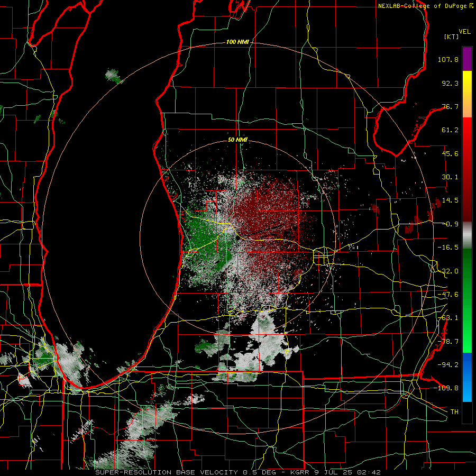Click the [KT] units label
The width and height of the screenshot is (476, 476).
coord(452,36)
